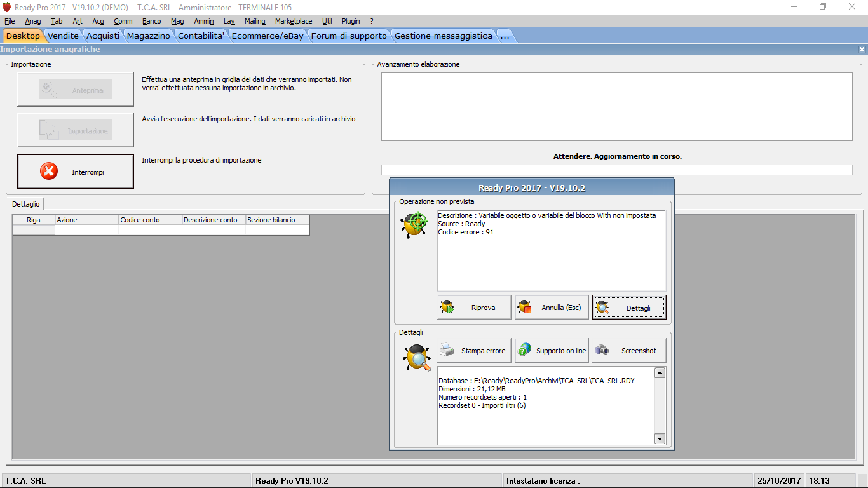Click 'Recordset 0 - ImportFiltri (6)' line
868x488 pixels.
click(482, 405)
